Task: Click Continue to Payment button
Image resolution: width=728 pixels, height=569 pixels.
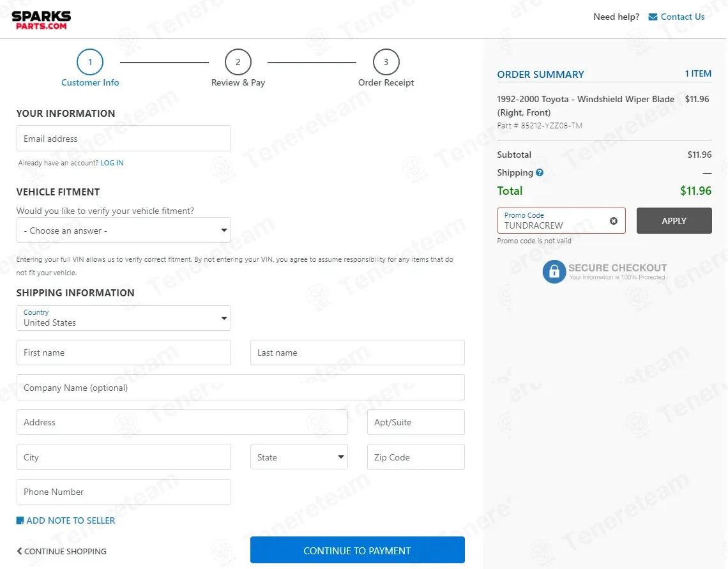Action: click(357, 550)
